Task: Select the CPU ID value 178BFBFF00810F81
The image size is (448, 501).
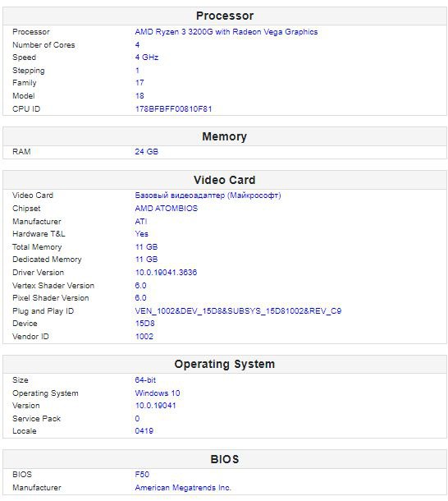Action: pyautogui.click(x=173, y=109)
